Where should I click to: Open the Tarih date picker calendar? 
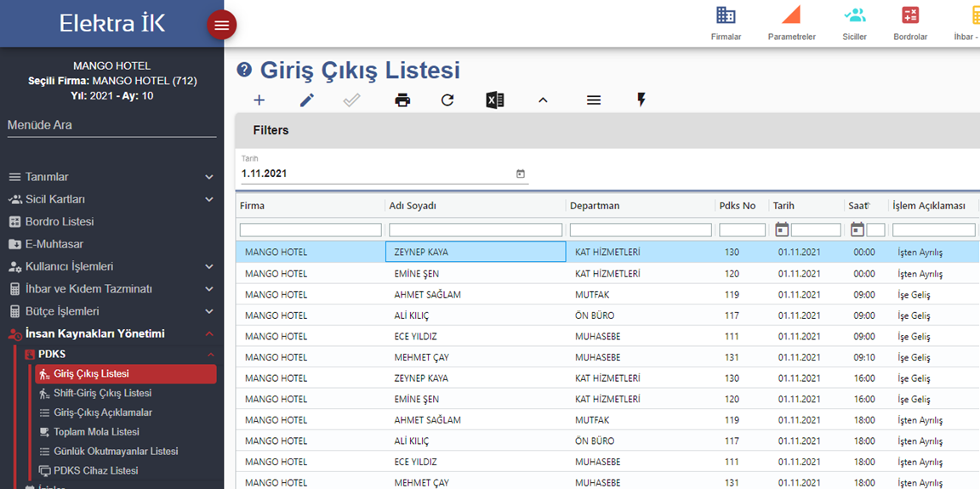click(x=520, y=173)
